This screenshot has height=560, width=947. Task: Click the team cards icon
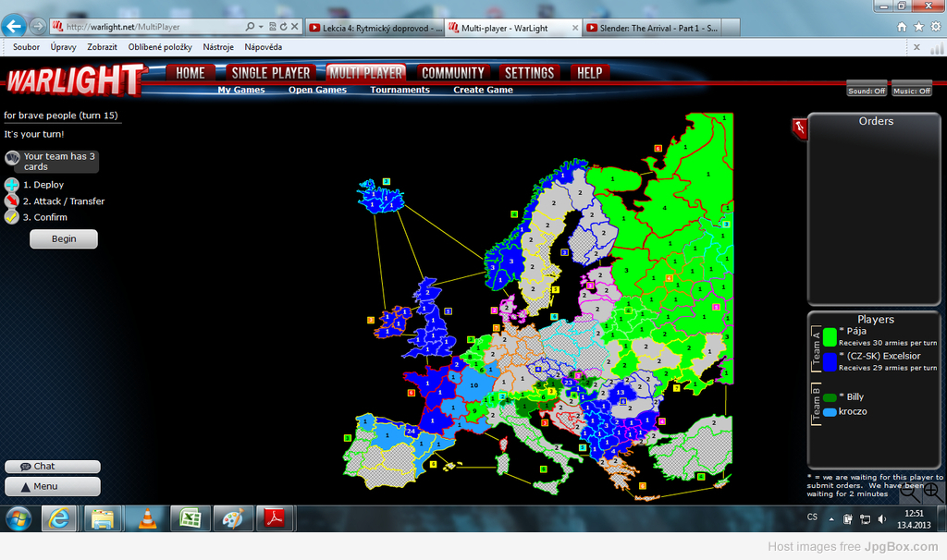(x=12, y=159)
